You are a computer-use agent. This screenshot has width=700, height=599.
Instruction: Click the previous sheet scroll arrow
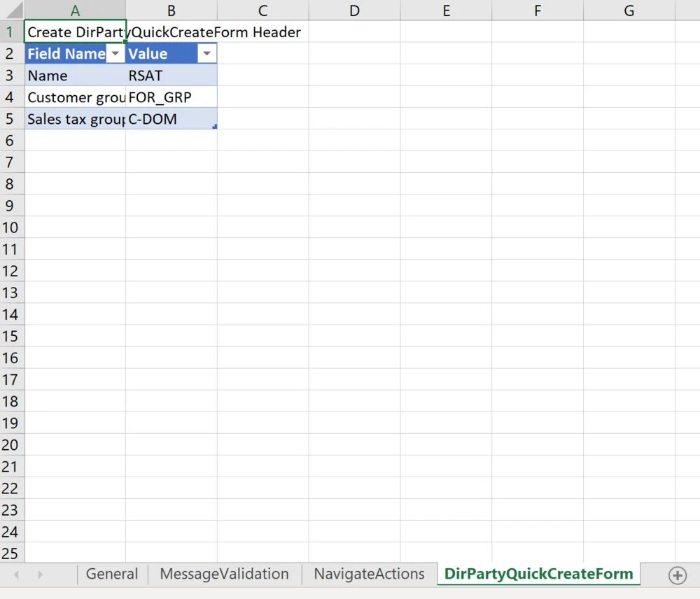click(17, 575)
